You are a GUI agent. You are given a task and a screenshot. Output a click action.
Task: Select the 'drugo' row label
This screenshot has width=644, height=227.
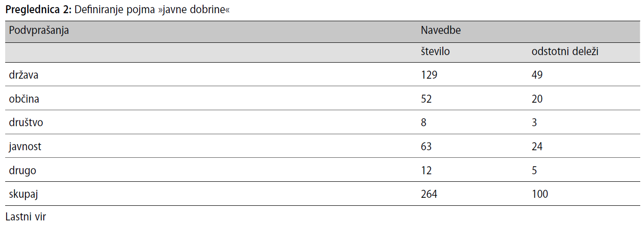coord(23,170)
